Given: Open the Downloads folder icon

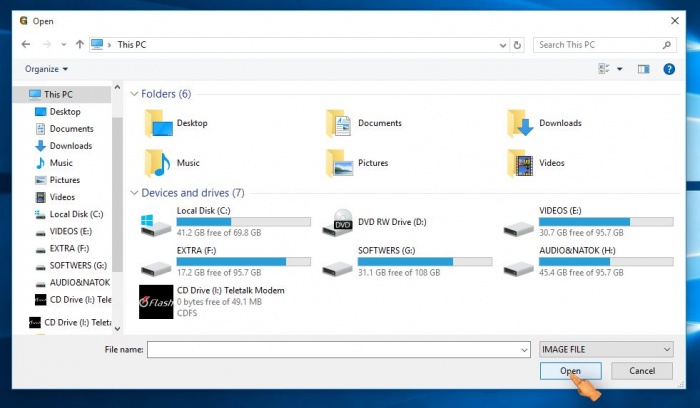Looking at the screenshot, I should click(520, 123).
